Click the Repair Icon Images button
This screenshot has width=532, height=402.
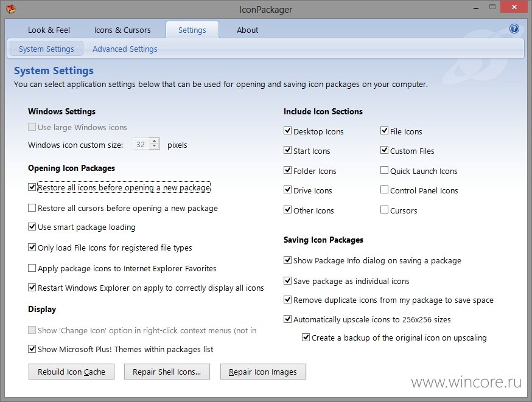pyautogui.click(x=263, y=372)
